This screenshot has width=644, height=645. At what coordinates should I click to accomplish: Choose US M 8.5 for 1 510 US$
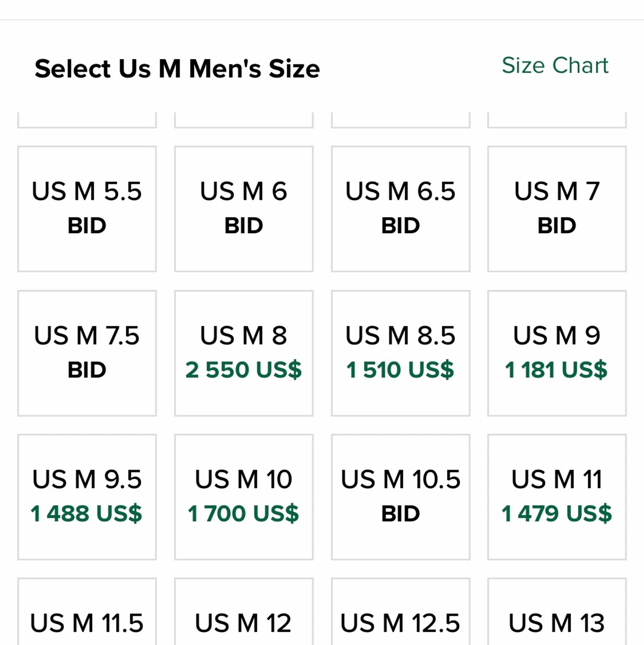click(x=401, y=353)
